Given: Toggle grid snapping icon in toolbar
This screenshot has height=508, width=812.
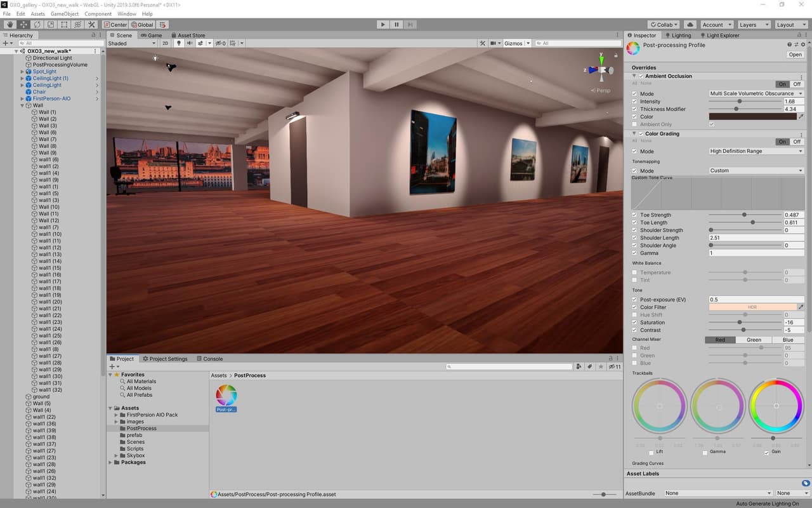Looking at the screenshot, I should [163, 25].
